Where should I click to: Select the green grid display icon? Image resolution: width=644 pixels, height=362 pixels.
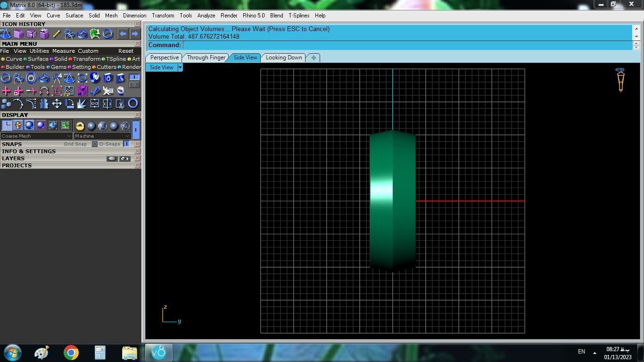point(65,125)
